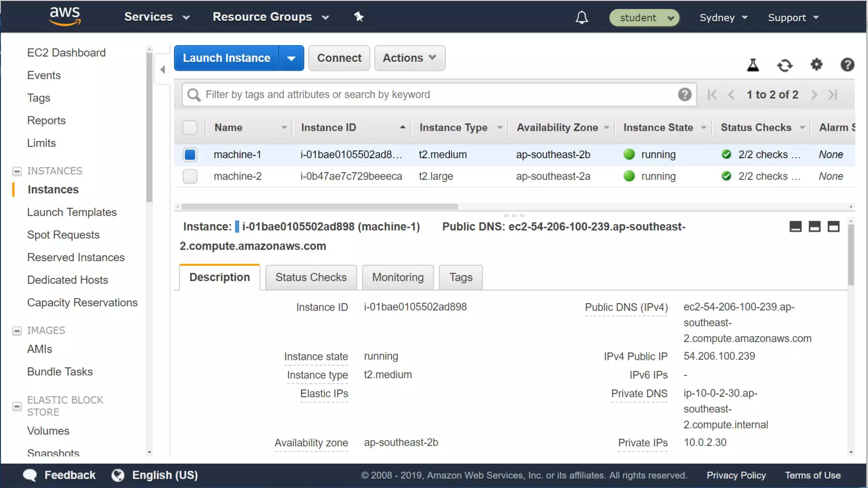This screenshot has width=868, height=488.
Task: Open Launch Templates in sidebar
Action: point(72,212)
